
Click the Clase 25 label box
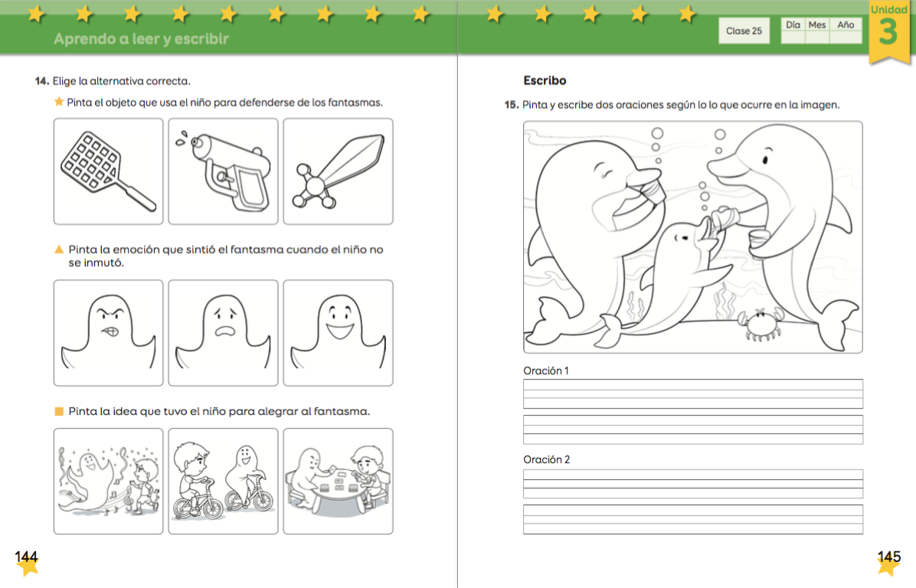tap(744, 31)
